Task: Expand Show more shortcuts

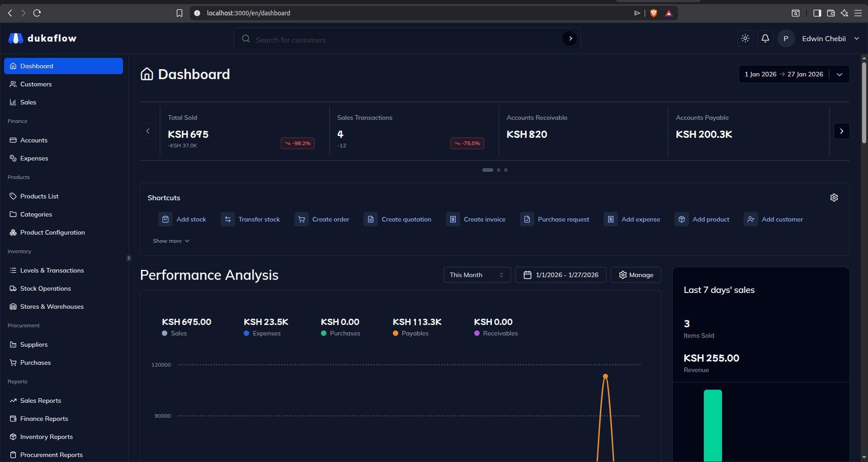Action: (x=171, y=241)
